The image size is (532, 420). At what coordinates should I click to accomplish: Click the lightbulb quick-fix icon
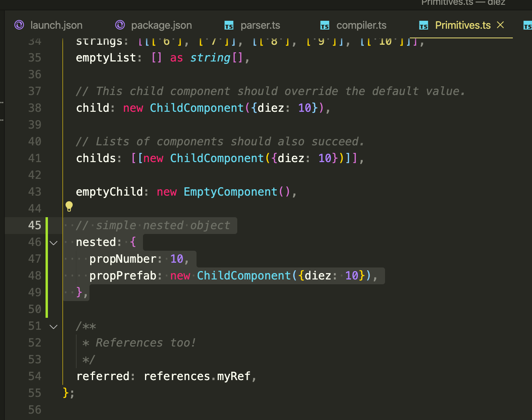coord(69,206)
